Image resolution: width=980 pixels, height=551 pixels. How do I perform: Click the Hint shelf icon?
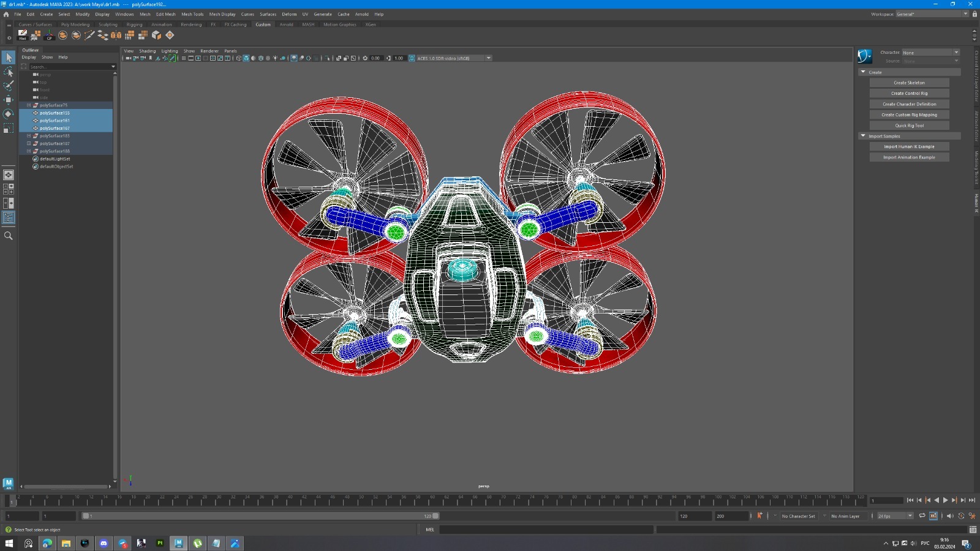pyautogui.click(x=23, y=35)
